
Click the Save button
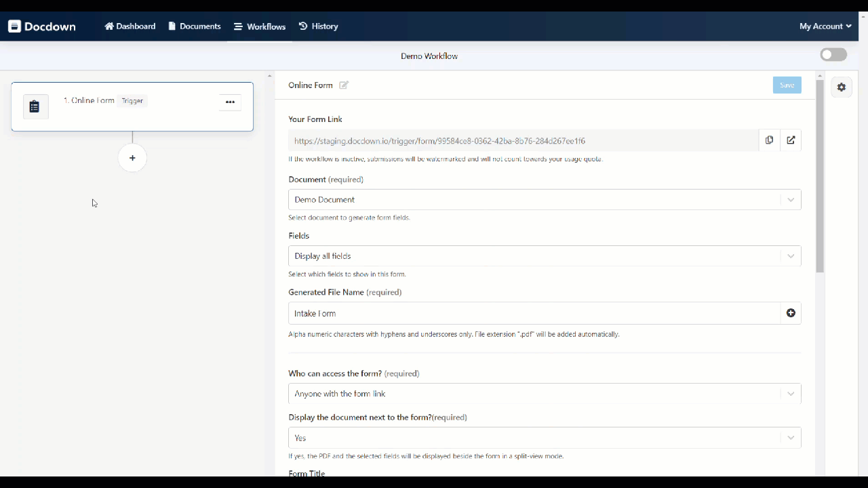pyautogui.click(x=787, y=85)
